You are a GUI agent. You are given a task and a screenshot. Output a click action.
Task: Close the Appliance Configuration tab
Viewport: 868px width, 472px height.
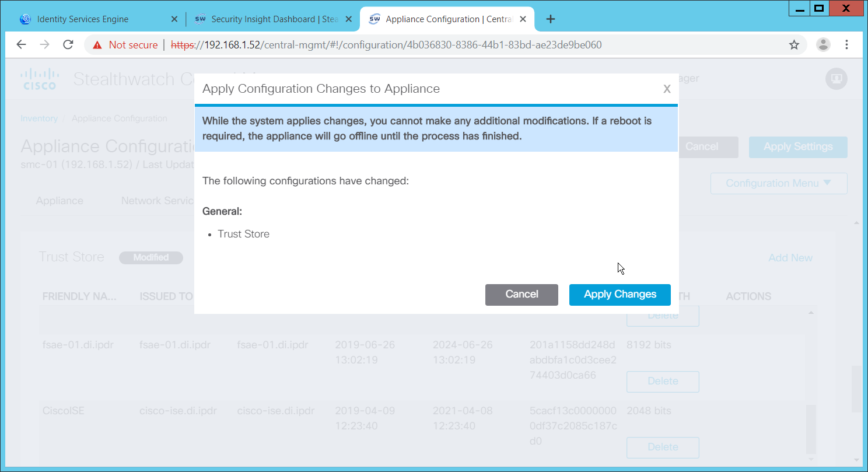tap(523, 19)
